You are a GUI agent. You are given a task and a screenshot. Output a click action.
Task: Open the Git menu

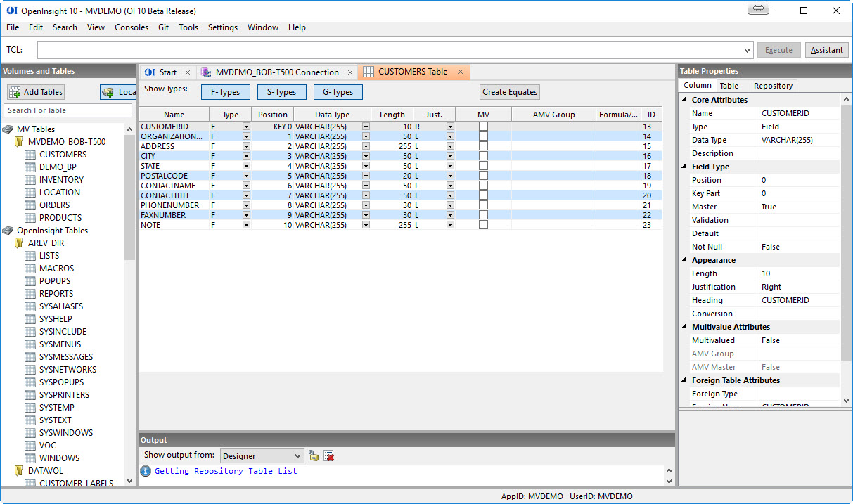point(163,27)
